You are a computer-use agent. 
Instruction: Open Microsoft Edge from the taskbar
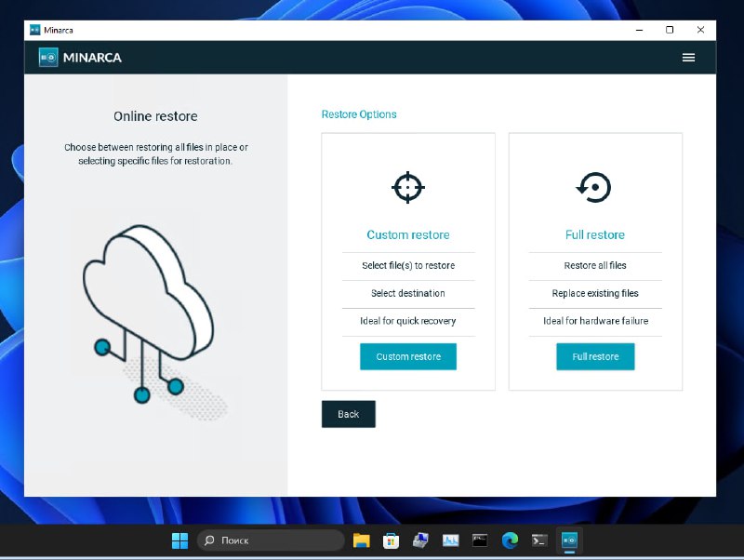(510, 540)
